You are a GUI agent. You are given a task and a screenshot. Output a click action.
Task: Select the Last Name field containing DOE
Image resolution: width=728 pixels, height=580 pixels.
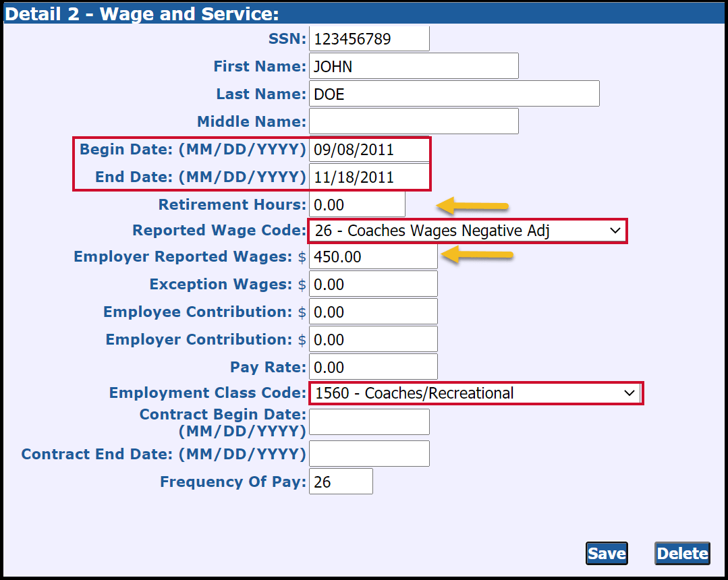coord(453,94)
